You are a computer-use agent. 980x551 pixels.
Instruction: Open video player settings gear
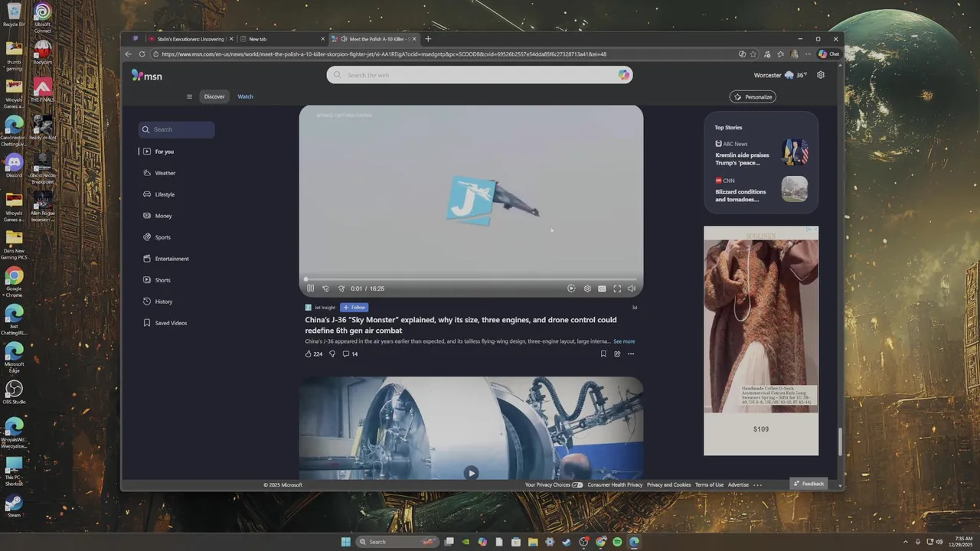click(x=587, y=289)
